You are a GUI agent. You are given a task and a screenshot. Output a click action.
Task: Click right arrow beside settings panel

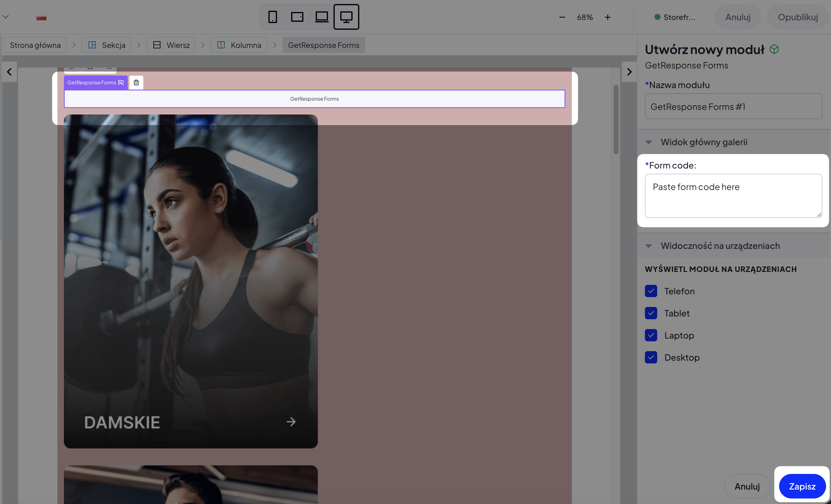pos(629,72)
